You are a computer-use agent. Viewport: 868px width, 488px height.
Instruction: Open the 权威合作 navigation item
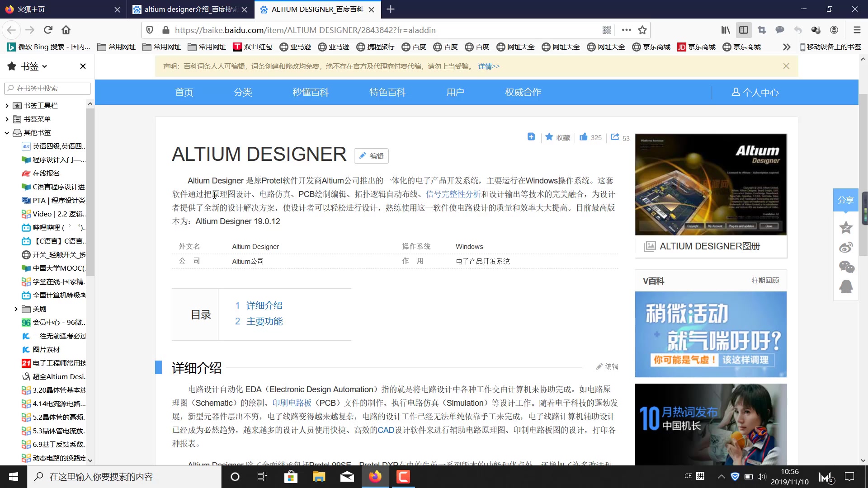point(523,92)
